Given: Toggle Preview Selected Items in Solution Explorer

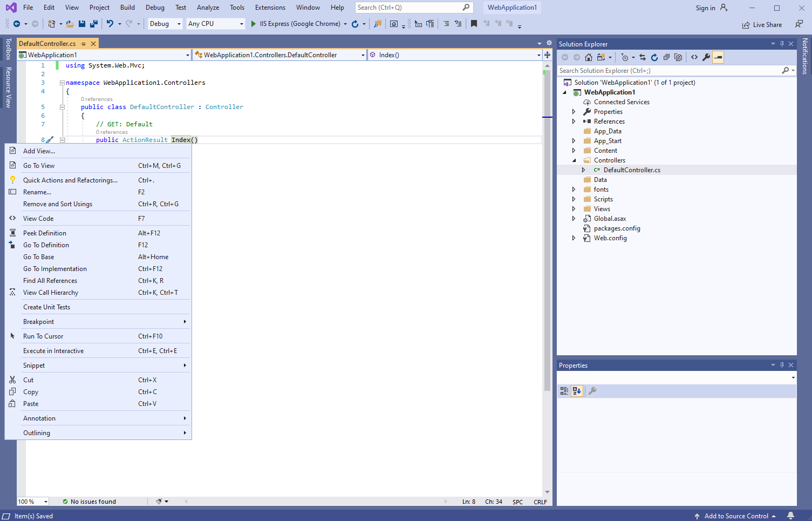Looking at the screenshot, I should click(x=718, y=57).
